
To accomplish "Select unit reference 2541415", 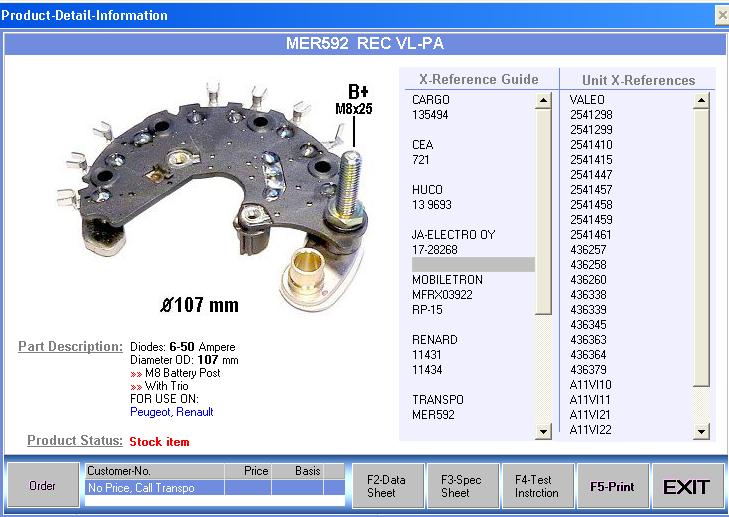I will point(591,160).
